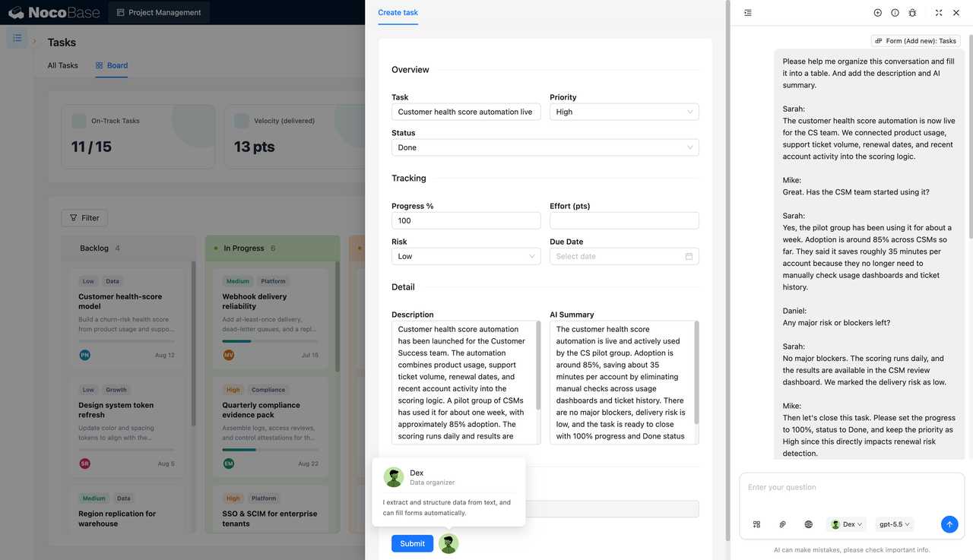Click the add blocks context icon in chat input
The width and height of the screenshot is (973, 560).
pyautogui.click(x=756, y=524)
